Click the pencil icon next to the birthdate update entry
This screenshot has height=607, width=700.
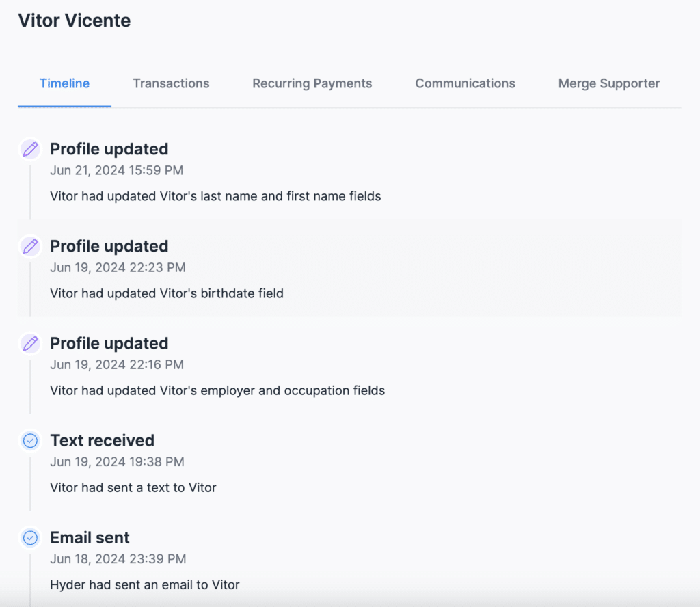pyautogui.click(x=30, y=246)
